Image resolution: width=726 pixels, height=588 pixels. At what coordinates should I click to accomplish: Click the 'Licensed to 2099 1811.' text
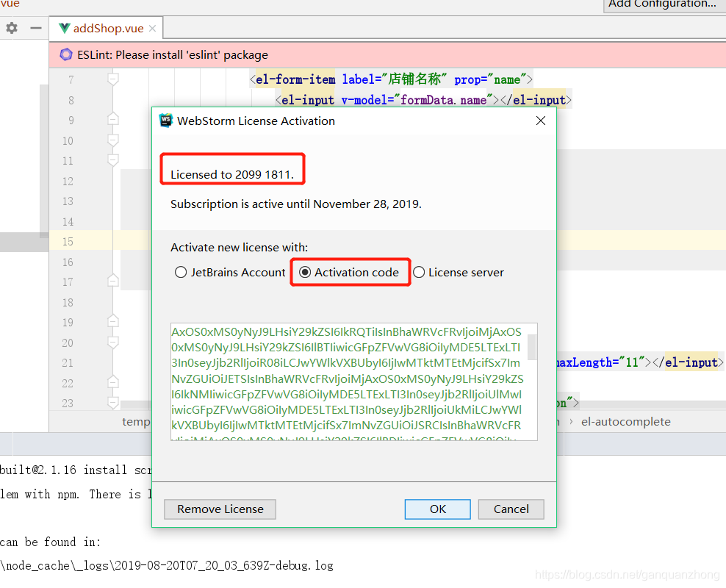point(232,174)
